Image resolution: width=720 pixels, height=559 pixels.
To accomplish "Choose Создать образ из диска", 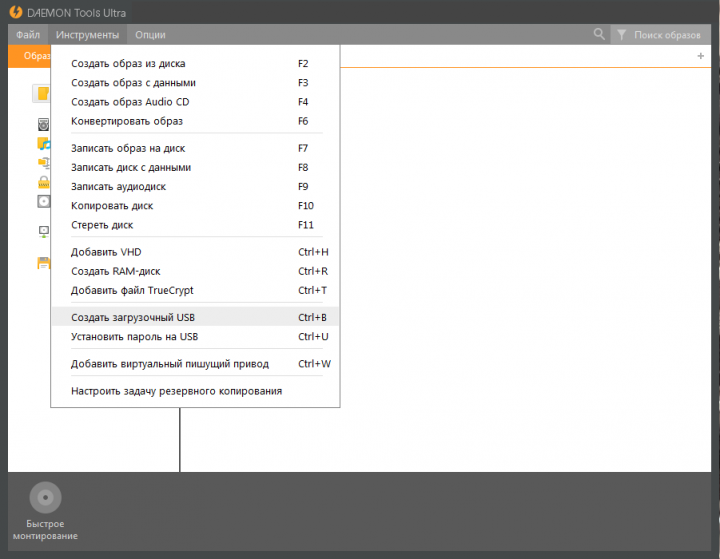I will tap(195, 63).
